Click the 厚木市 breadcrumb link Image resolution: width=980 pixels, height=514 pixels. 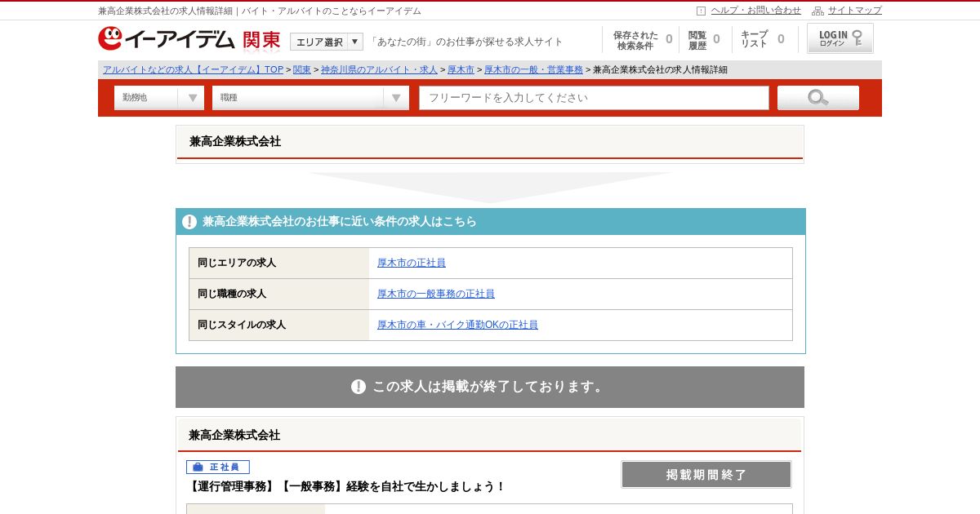[x=461, y=70]
